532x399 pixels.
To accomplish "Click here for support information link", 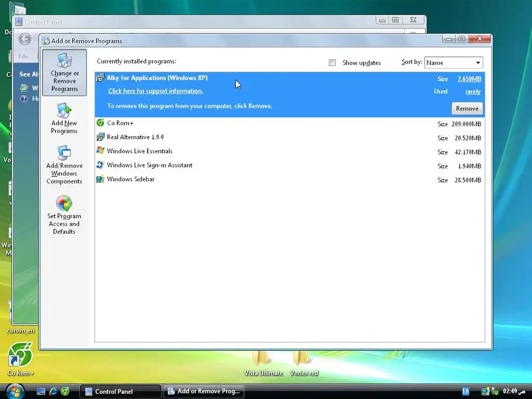I will (155, 91).
